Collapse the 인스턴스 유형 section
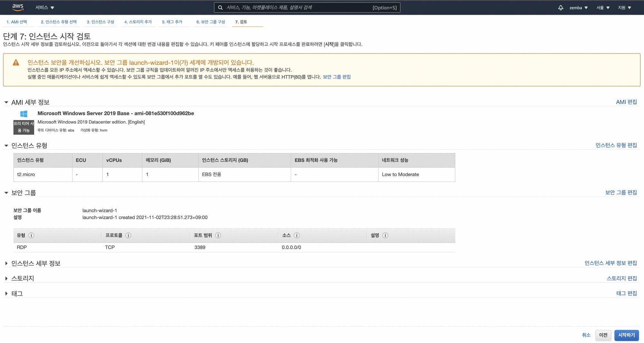The width and height of the screenshot is (644, 343). [x=6, y=146]
